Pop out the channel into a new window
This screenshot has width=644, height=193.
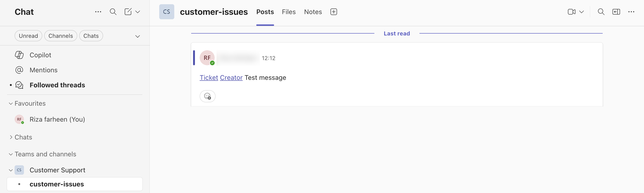(617, 12)
